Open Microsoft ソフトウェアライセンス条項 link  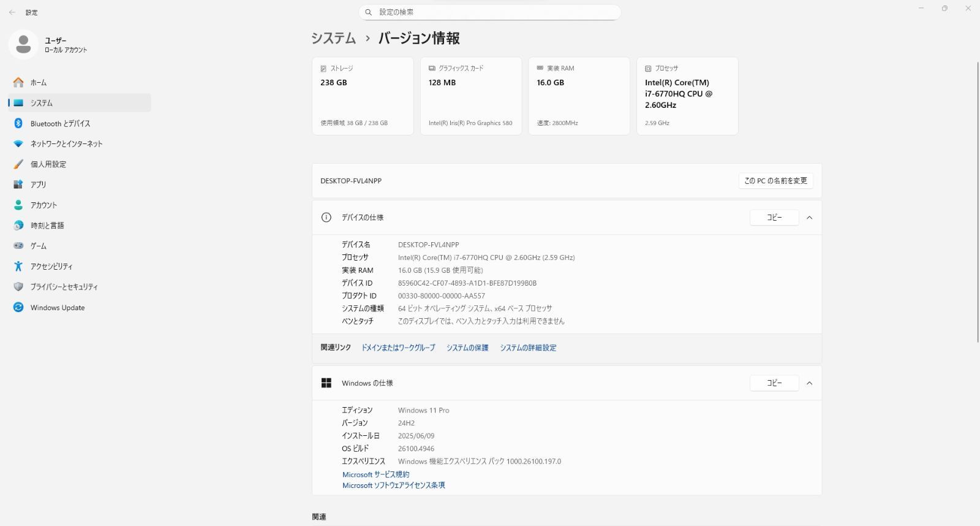(x=394, y=486)
